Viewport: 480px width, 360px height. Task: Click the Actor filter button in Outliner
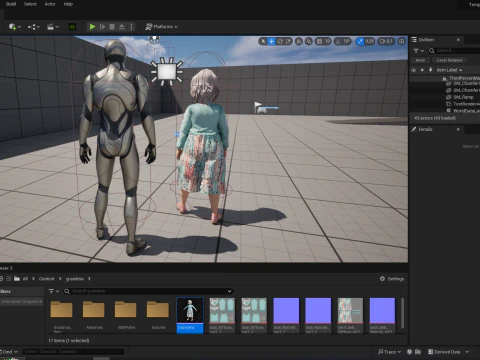(420, 60)
